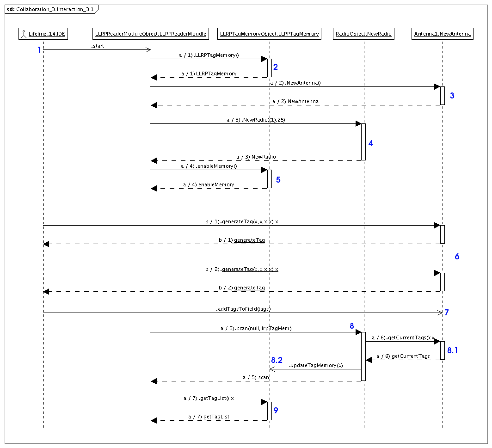
Task: Select the .addTagsToField(tags) message label
Action: (243, 309)
